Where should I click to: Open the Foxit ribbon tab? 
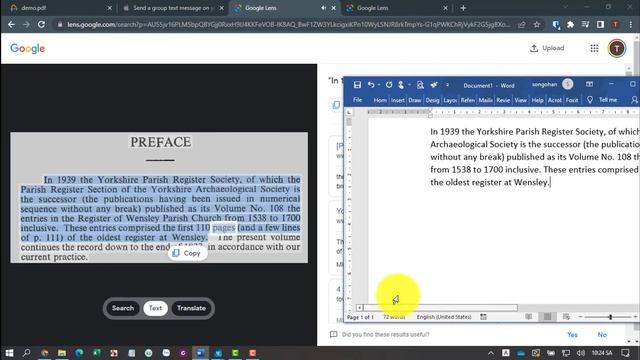coord(572,100)
